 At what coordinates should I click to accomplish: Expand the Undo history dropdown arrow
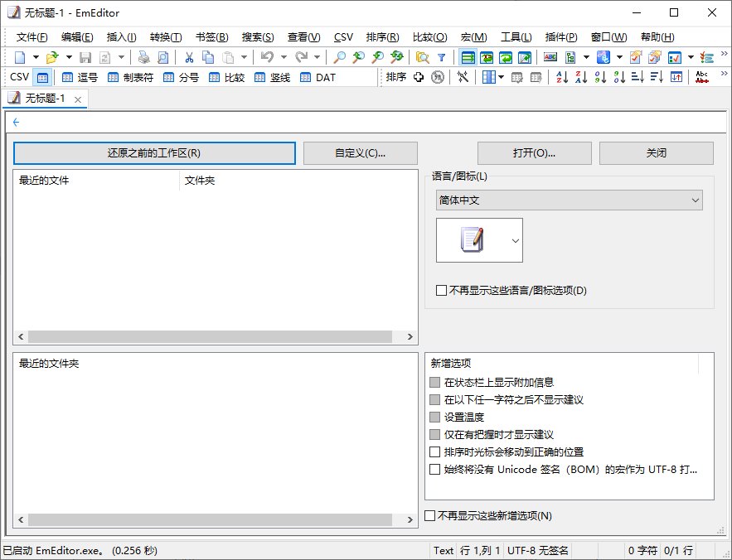pyautogui.click(x=284, y=57)
